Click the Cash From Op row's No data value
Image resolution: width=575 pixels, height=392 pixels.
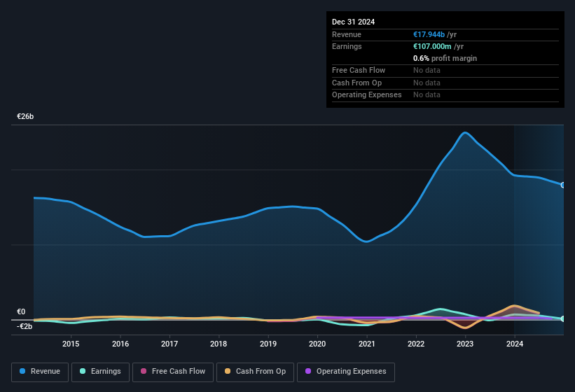click(427, 83)
